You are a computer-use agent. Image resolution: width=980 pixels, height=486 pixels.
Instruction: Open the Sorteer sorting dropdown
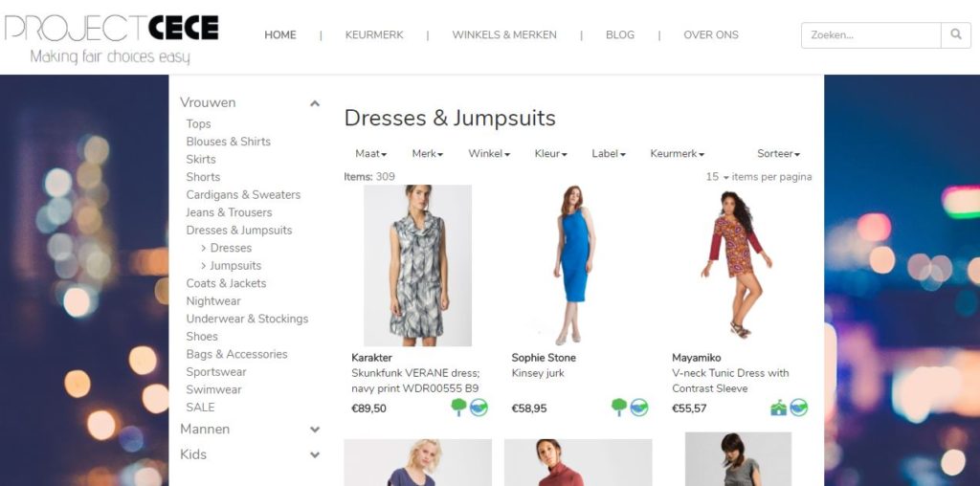(x=778, y=154)
